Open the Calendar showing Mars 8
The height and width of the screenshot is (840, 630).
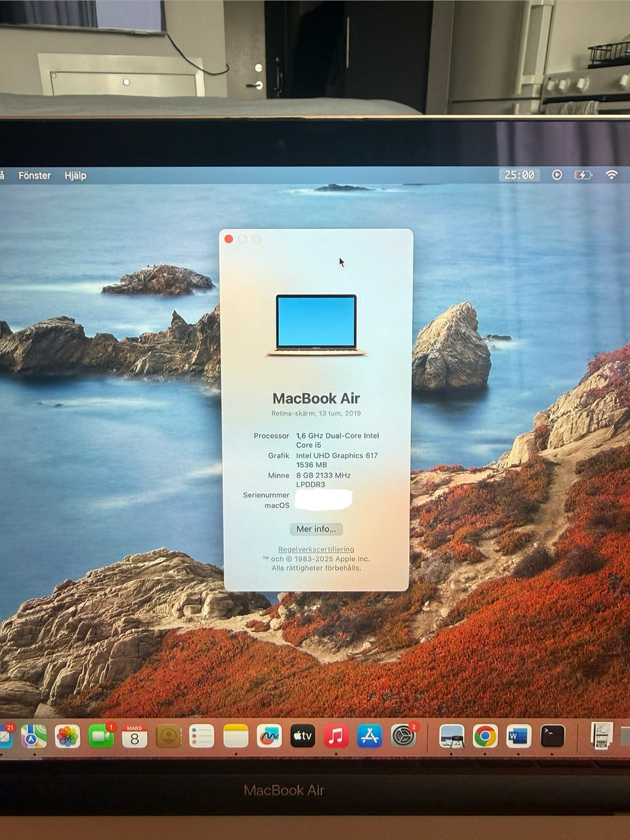point(135,736)
